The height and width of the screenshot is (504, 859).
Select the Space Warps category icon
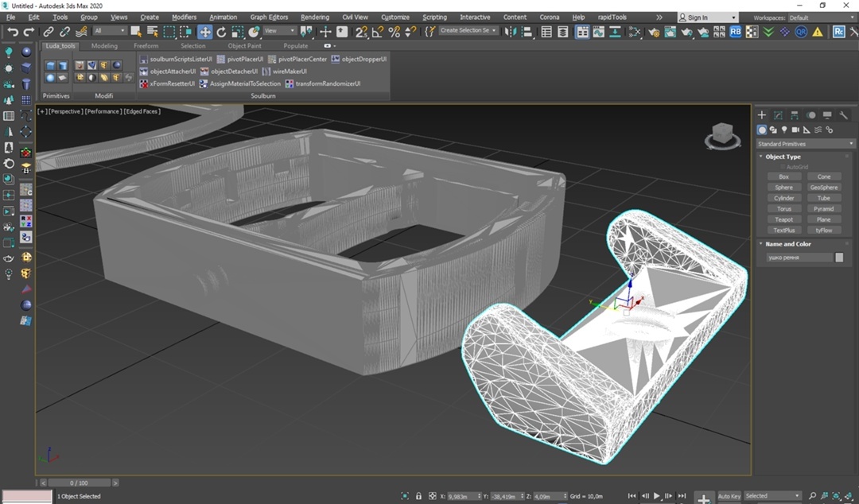[818, 130]
